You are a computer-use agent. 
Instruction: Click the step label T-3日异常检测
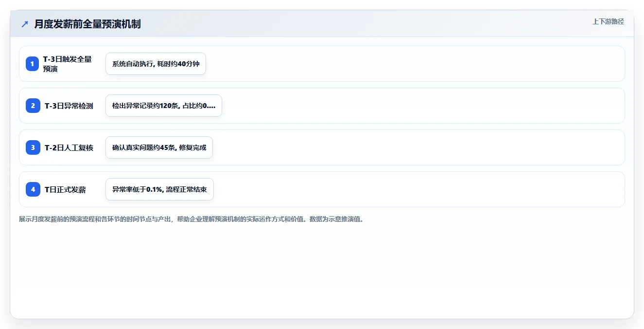(69, 106)
